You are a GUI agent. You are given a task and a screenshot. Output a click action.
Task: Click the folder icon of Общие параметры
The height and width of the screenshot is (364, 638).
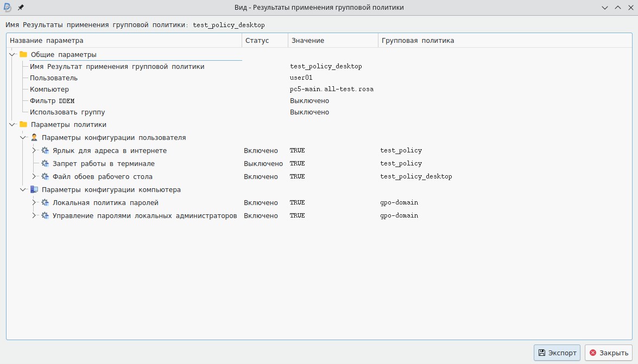pyautogui.click(x=23, y=55)
